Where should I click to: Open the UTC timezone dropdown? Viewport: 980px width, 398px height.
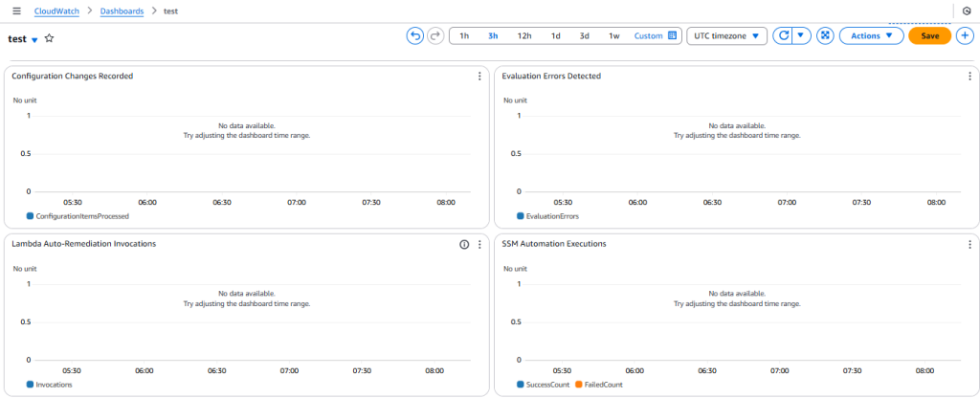727,35
